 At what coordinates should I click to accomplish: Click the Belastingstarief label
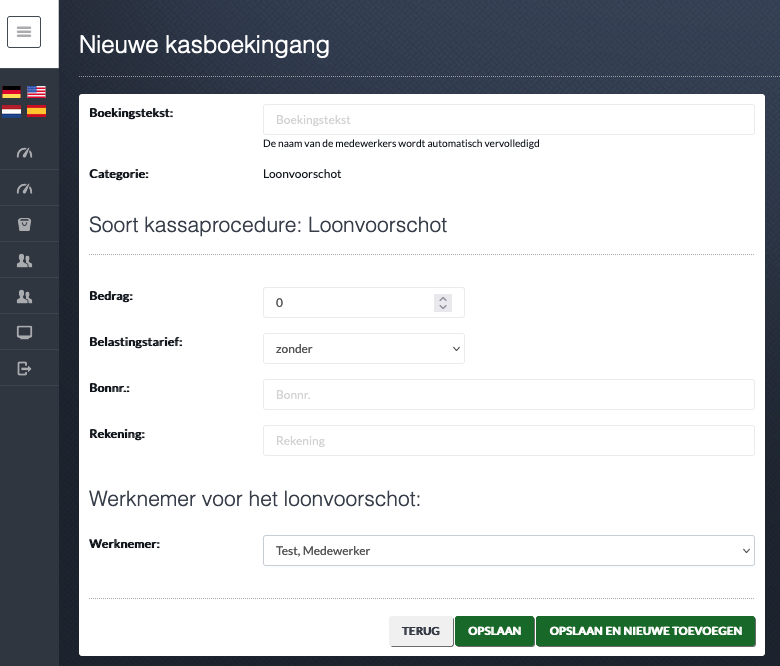pos(136,342)
